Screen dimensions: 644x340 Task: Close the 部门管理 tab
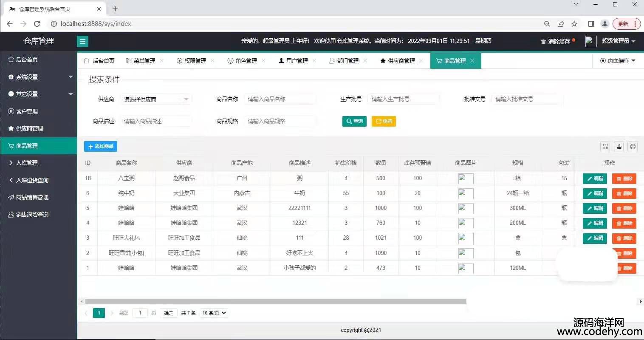[x=365, y=61]
